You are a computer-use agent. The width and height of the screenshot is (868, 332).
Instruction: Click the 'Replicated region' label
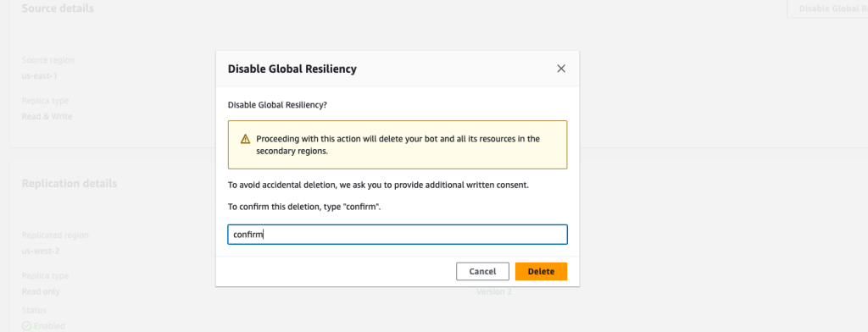coord(55,235)
